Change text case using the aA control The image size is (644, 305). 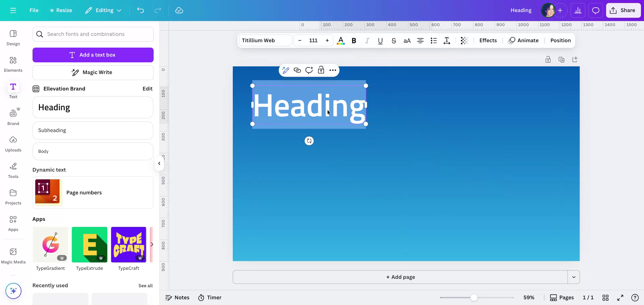tap(407, 40)
